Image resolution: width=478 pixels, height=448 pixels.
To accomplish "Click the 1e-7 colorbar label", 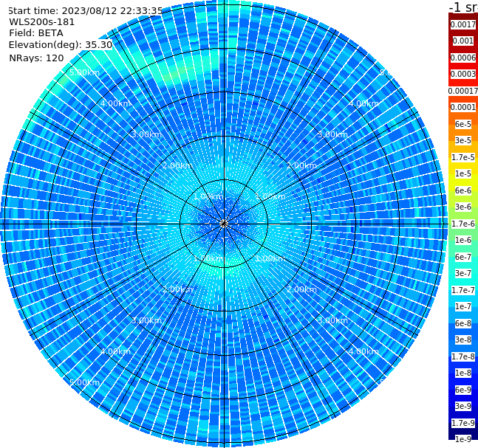I will (x=463, y=306).
